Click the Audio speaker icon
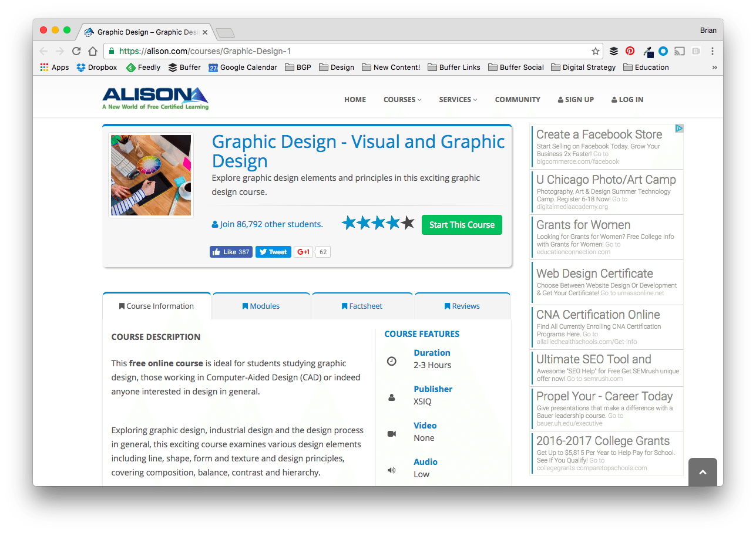The image size is (756, 533). (391, 470)
